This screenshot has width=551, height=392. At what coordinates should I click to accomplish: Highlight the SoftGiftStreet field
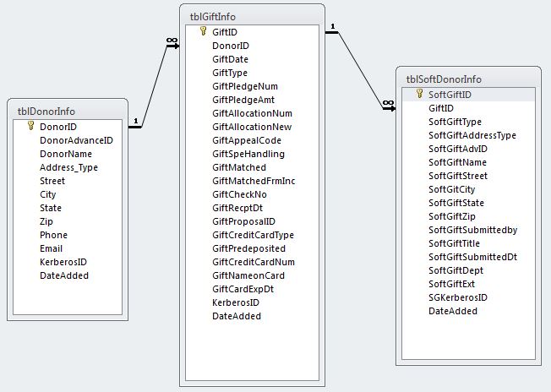468,176
